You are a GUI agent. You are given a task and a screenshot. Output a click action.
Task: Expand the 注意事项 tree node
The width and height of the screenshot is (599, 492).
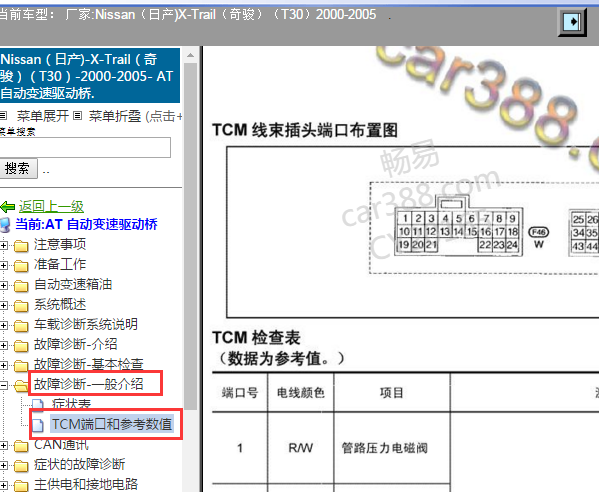(3, 245)
